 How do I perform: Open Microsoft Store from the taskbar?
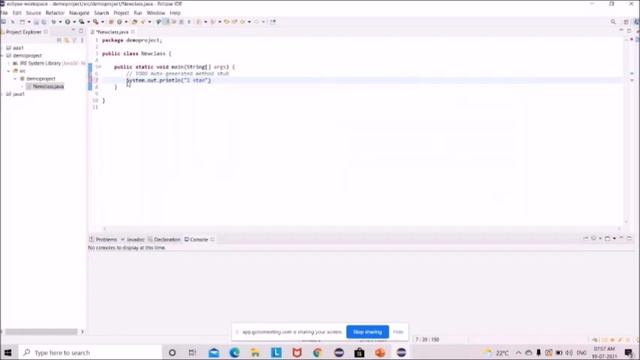pyautogui.click(x=359, y=353)
